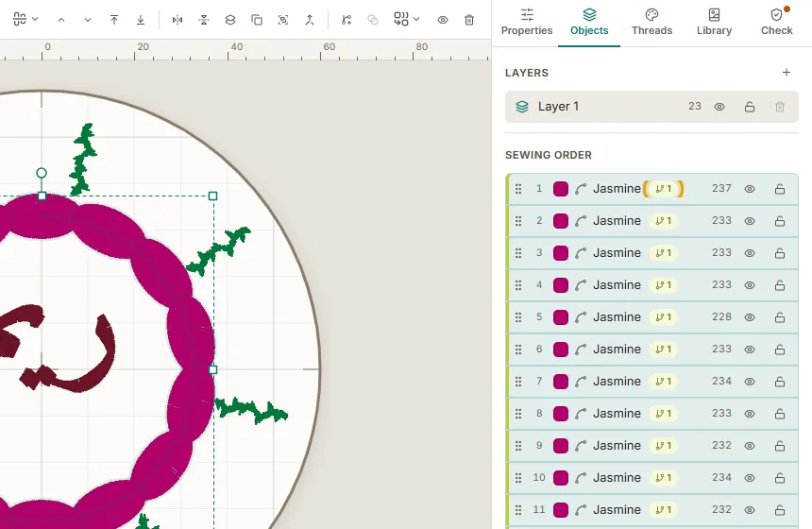Click the branch badge on Jasmine row 8
The height and width of the screenshot is (529, 812).
coord(664,414)
